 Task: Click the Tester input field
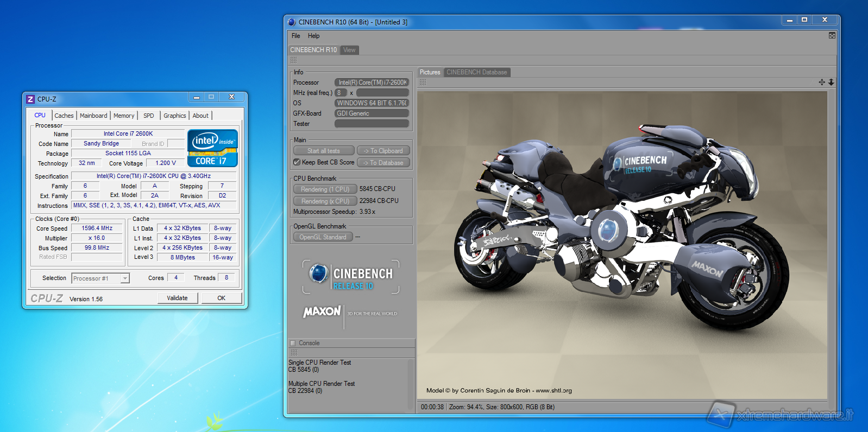click(372, 124)
